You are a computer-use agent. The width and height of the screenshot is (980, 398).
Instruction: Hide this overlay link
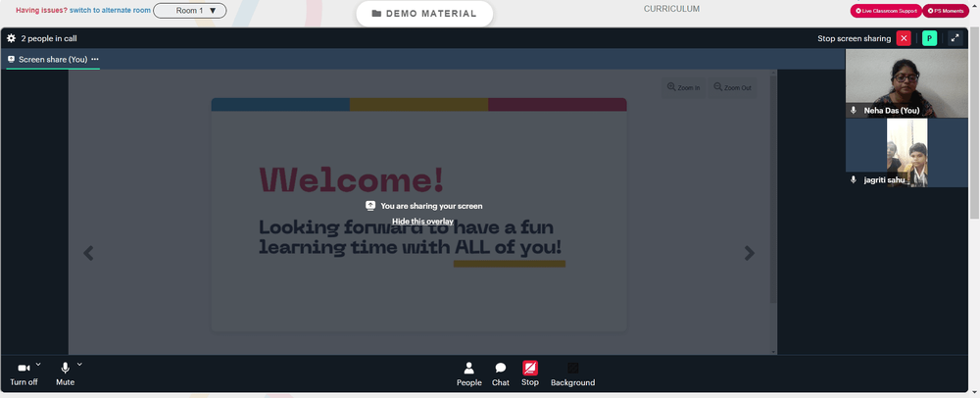point(422,222)
